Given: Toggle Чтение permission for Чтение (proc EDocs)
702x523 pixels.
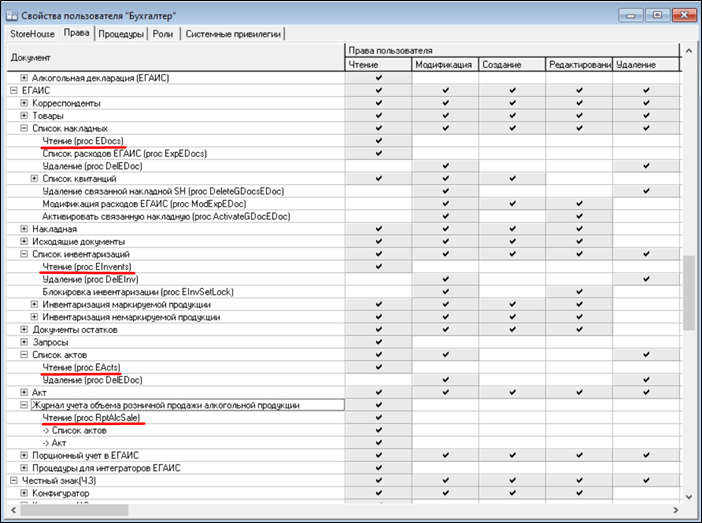Looking at the screenshot, I should (x=378, y=141).
